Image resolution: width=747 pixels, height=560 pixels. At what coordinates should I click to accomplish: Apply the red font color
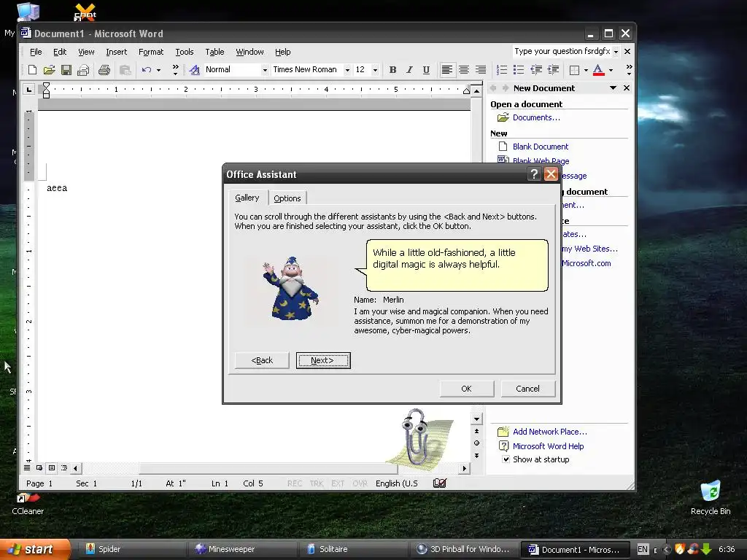[598, 70]
